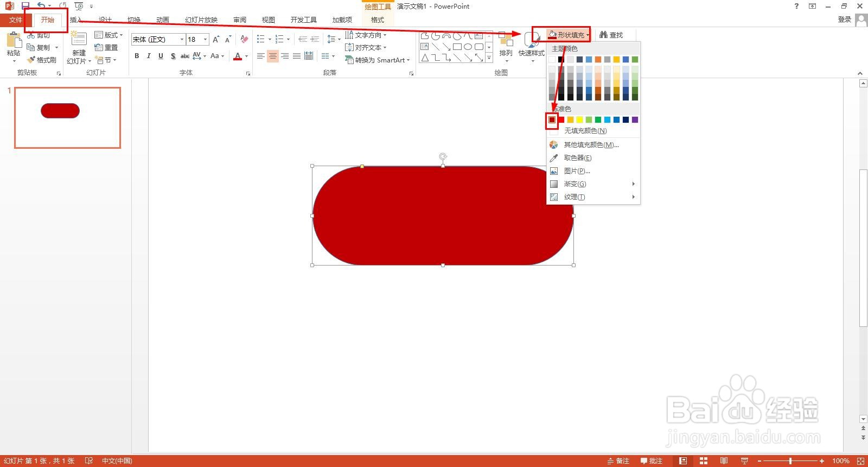Open Comments (批注) in the status bar
The height and width of the screenshot is (467, 868).
[652, 460]
